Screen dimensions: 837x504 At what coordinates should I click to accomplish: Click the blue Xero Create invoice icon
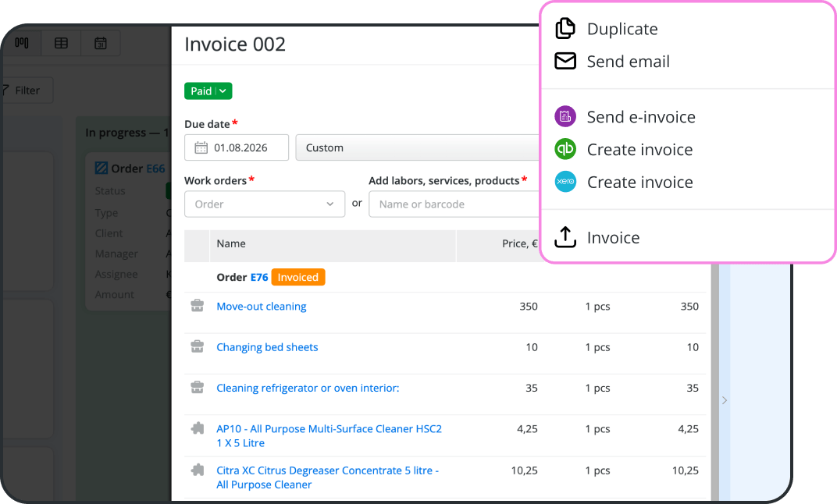[565, 182]
